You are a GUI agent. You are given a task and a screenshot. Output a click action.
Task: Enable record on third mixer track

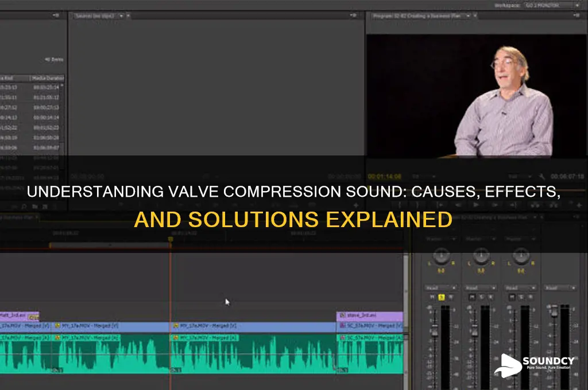531,297
